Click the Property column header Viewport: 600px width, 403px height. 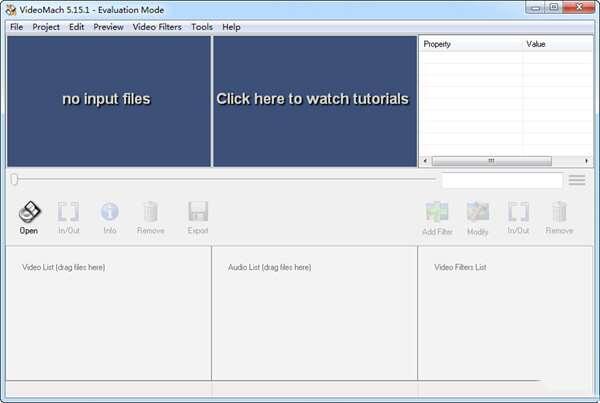tap(471, 44)
